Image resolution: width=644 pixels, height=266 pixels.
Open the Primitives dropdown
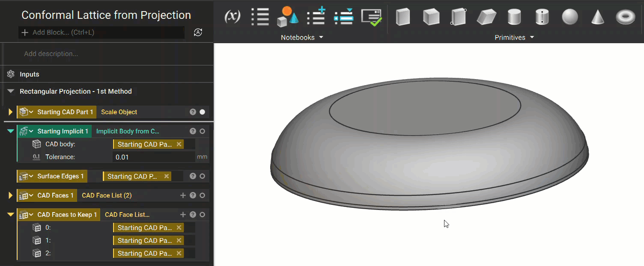point(514,38)
